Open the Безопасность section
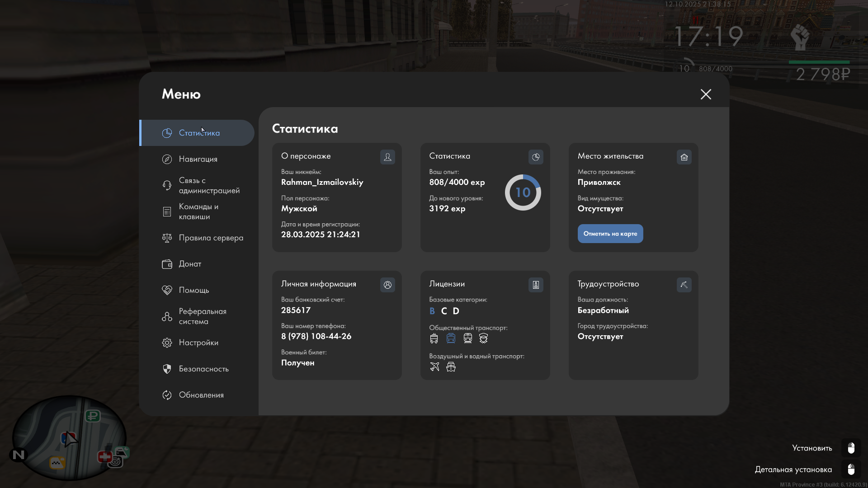 (x=203, y=369)
